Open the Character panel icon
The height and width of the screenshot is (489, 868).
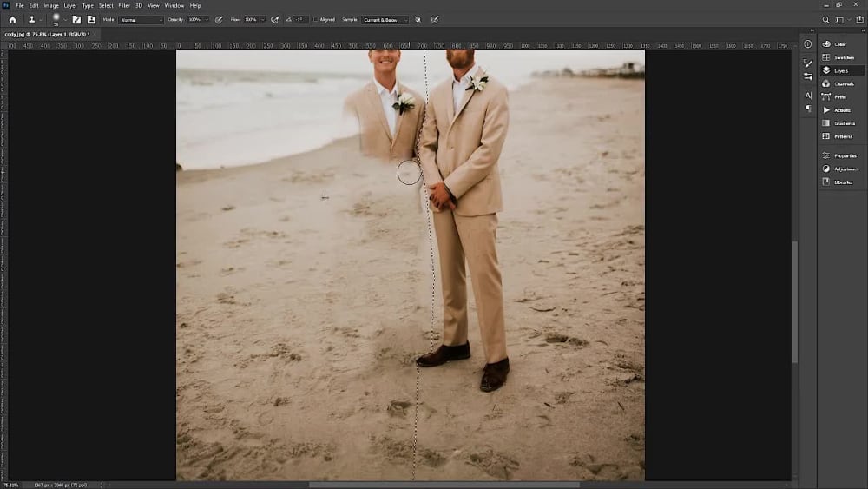point(807,96)
